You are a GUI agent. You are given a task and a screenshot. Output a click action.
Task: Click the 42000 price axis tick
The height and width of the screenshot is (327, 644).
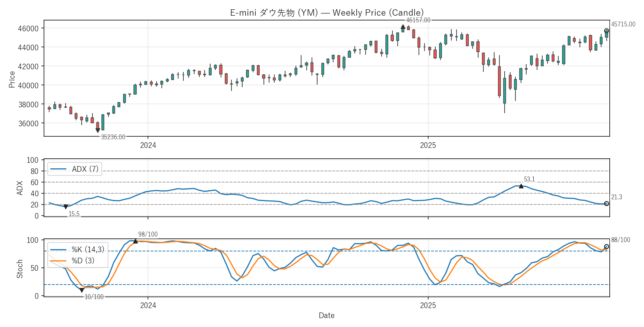[x=28, y=66]
